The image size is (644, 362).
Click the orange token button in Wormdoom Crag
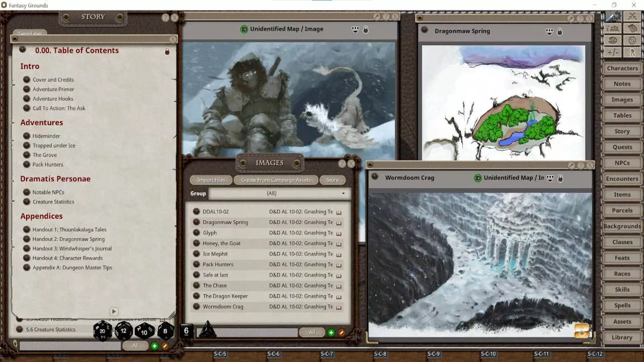582,330
